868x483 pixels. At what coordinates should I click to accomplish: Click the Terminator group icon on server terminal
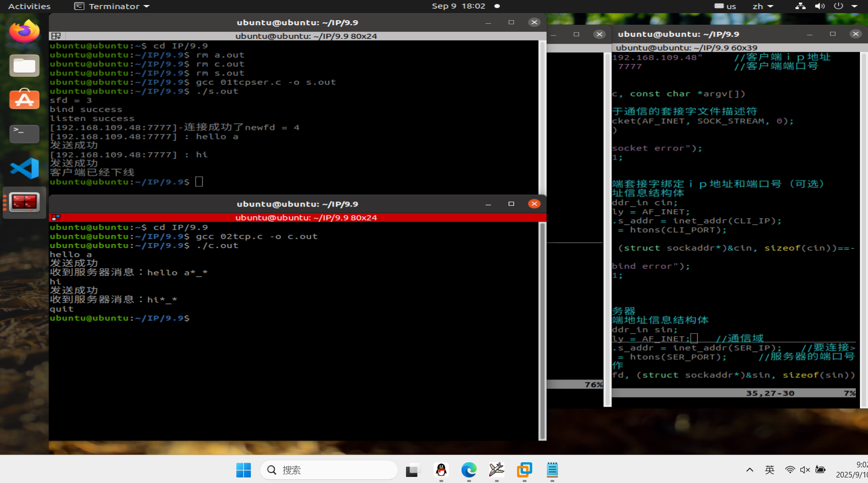point(56,36)
